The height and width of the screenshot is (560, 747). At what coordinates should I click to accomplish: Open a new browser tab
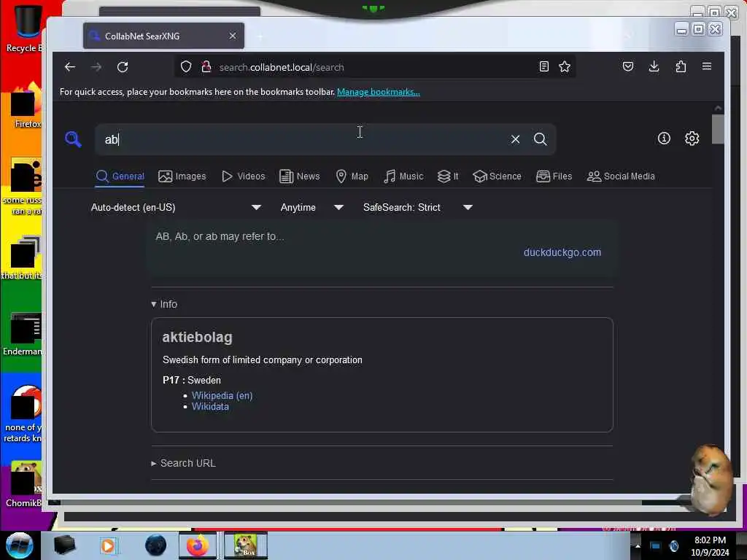[x=260, y=36]
